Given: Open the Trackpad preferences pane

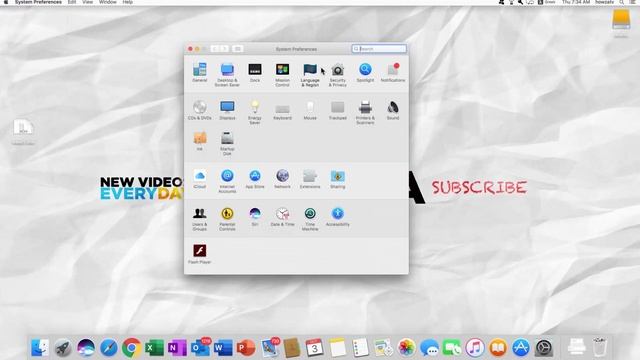Looking at the screenshot, I should pos(338,110).
